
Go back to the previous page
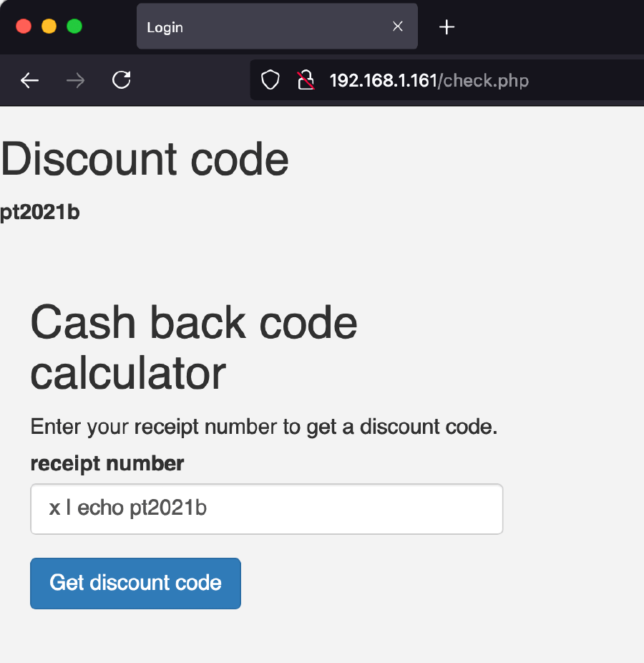coord(29,80)
